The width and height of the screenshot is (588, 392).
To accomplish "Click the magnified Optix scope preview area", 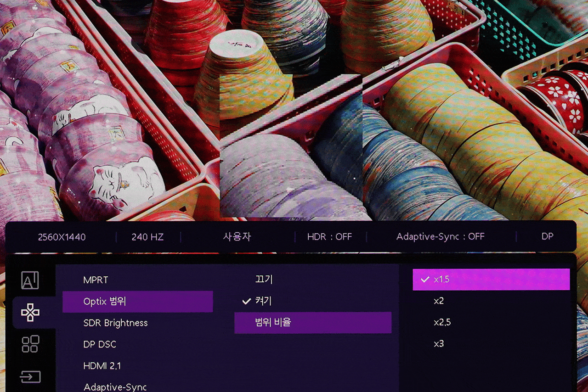I will coord(291,146).
